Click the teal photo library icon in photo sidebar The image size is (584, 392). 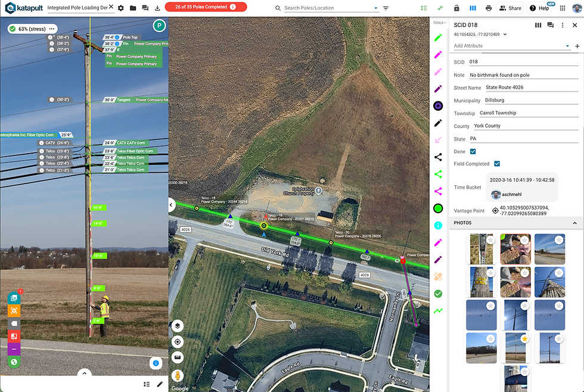click(14, 298)
